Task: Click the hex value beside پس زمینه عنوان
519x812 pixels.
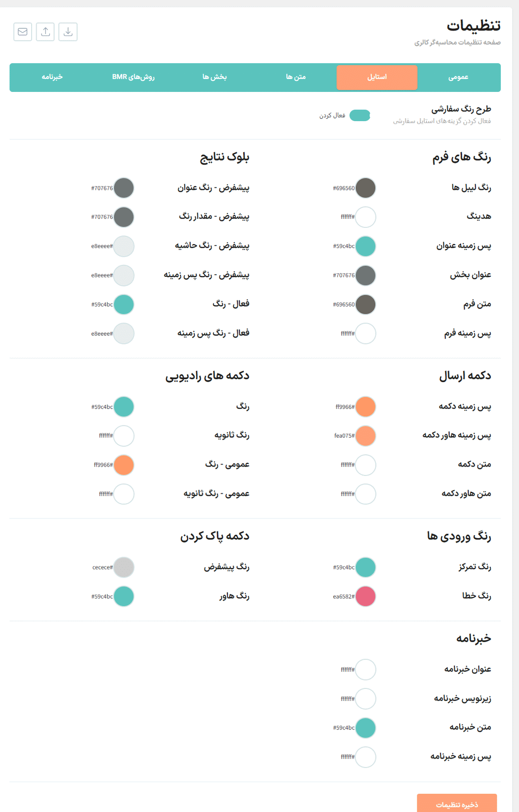Action: click(x=344, y=246)
